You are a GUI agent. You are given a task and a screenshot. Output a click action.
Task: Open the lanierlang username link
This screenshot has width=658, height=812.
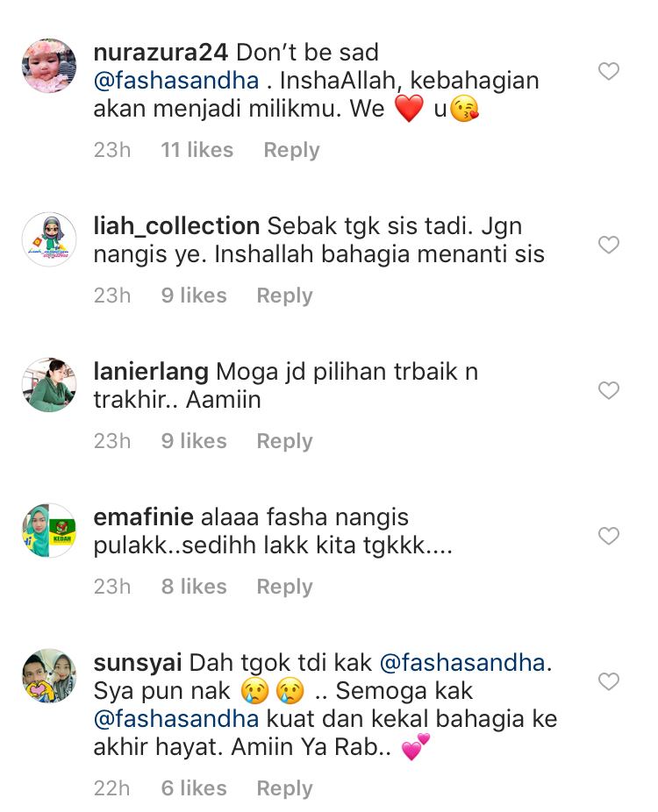click(151, 371)
